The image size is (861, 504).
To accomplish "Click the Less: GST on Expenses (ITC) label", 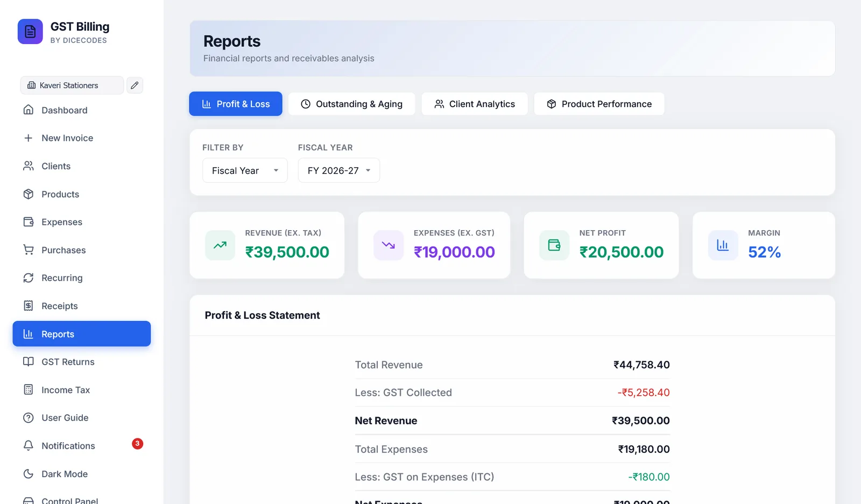I will click(425, 477).
